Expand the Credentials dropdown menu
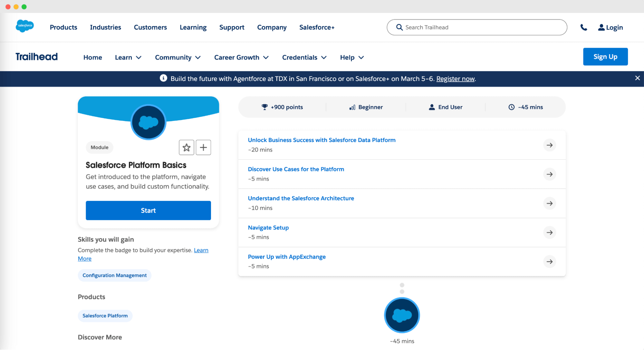Image resolution: width=644 pixels, height=350 pixels. [304, 57]
